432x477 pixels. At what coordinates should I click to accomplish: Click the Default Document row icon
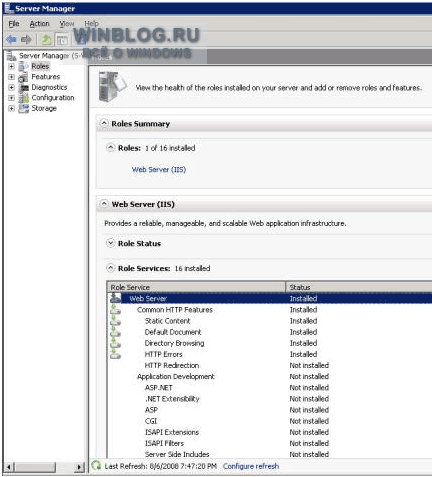click(x=115, y=332)
